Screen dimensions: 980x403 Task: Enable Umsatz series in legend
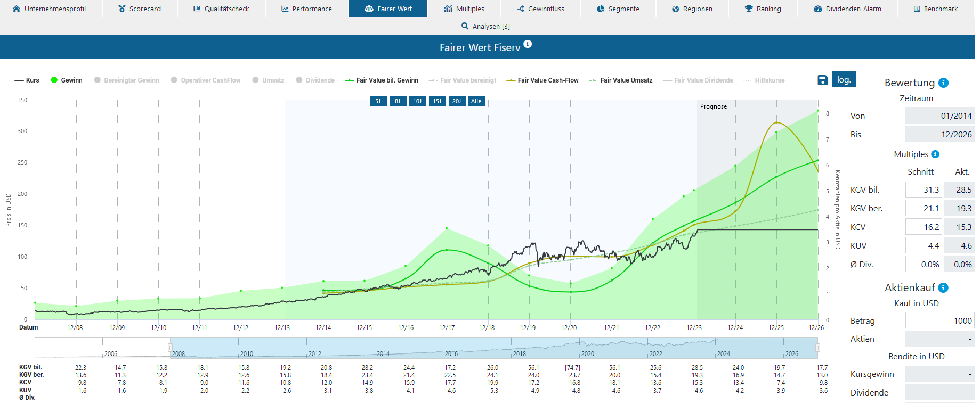click(268, 80)
